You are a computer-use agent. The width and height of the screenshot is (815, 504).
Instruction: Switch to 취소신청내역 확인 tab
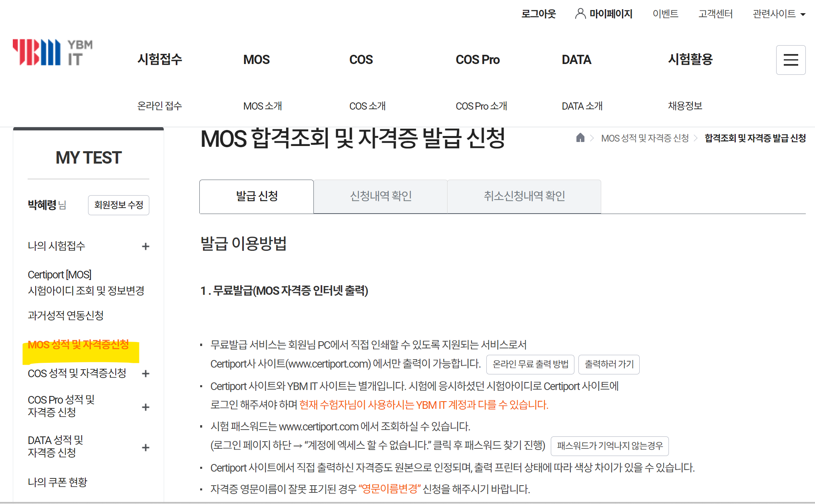524,196
